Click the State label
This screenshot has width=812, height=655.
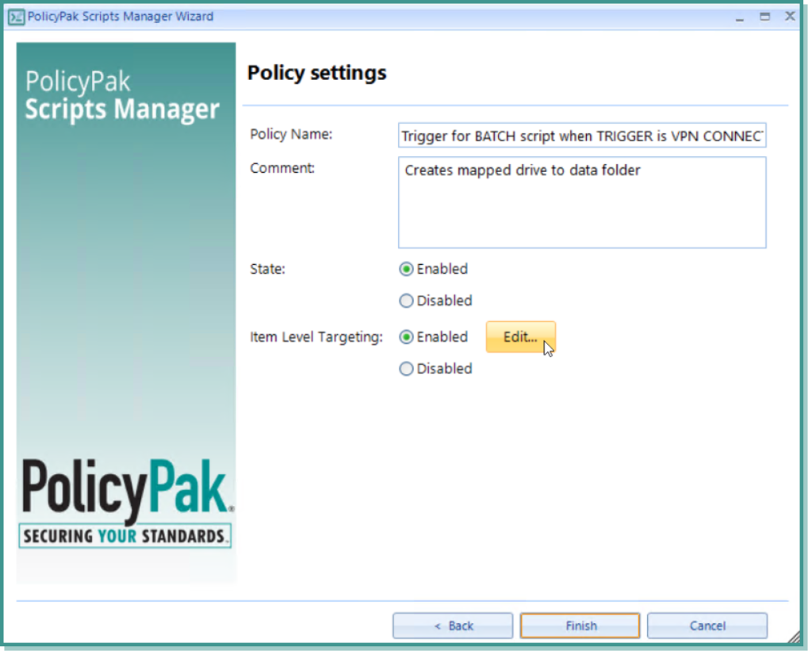coord(267,269)
